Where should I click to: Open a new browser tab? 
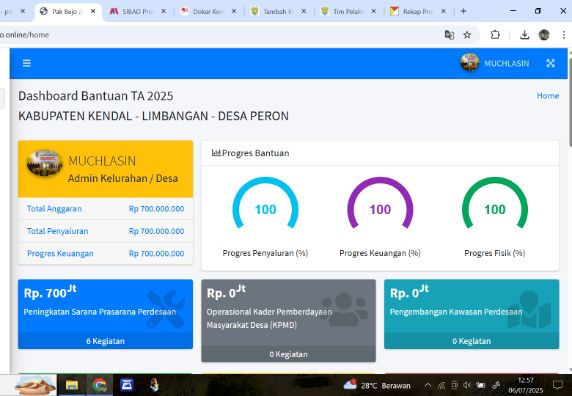463,11
